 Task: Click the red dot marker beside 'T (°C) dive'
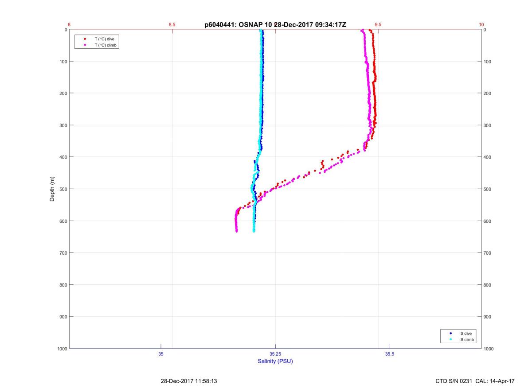click(85, 39)
